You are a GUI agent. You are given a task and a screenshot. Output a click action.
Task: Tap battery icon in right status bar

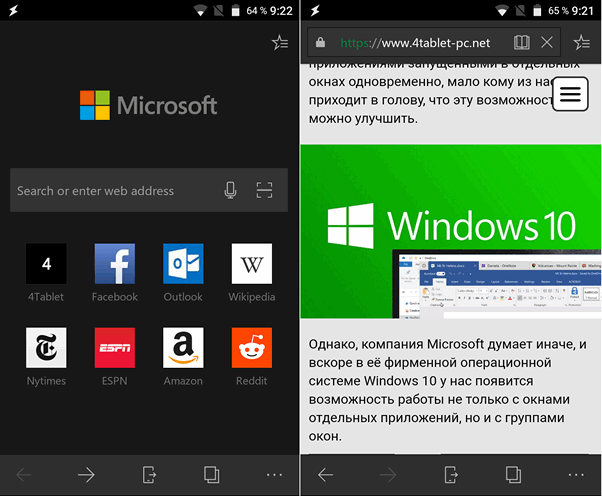tap(538, 10)
